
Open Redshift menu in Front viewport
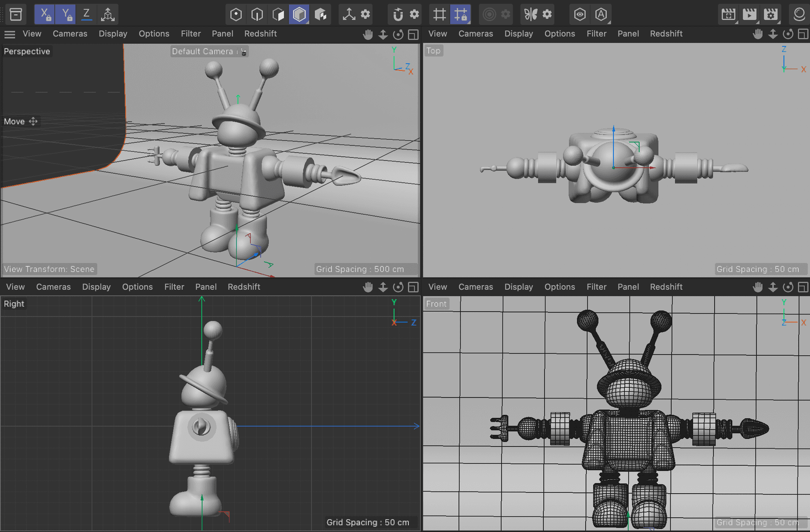pyautogui.click(x=666, y=287)
